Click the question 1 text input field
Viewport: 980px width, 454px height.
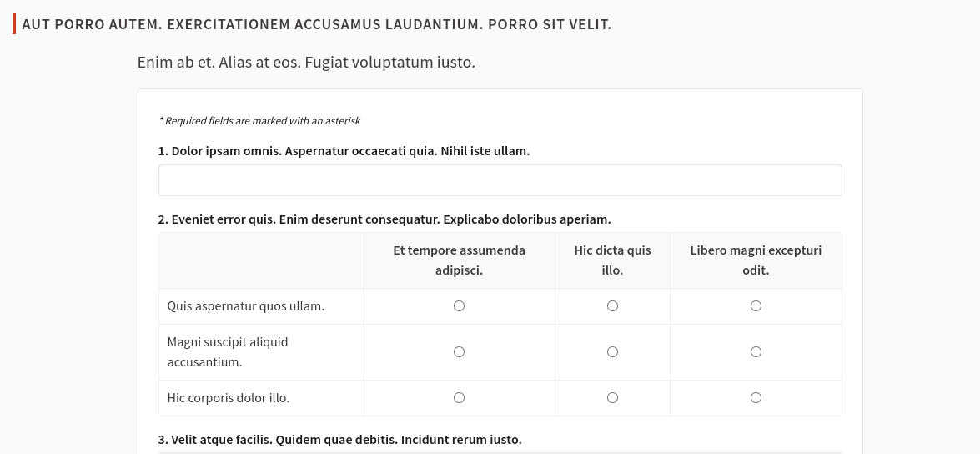500,180
